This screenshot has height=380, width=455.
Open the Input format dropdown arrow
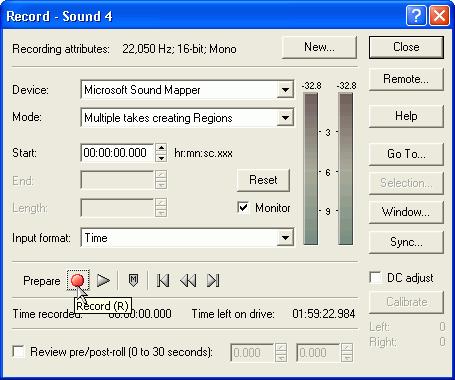pos(285,238)
